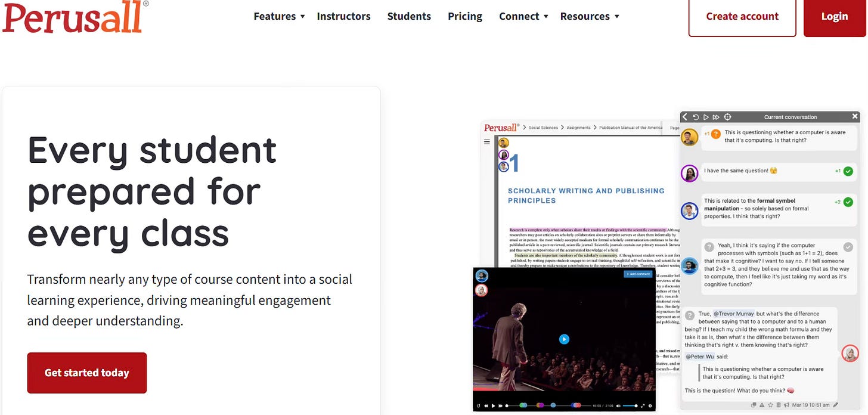The image size is (868, 415).
Task: Click the yellow-ringed avatar in the conversation
Action: coord(690,137)
